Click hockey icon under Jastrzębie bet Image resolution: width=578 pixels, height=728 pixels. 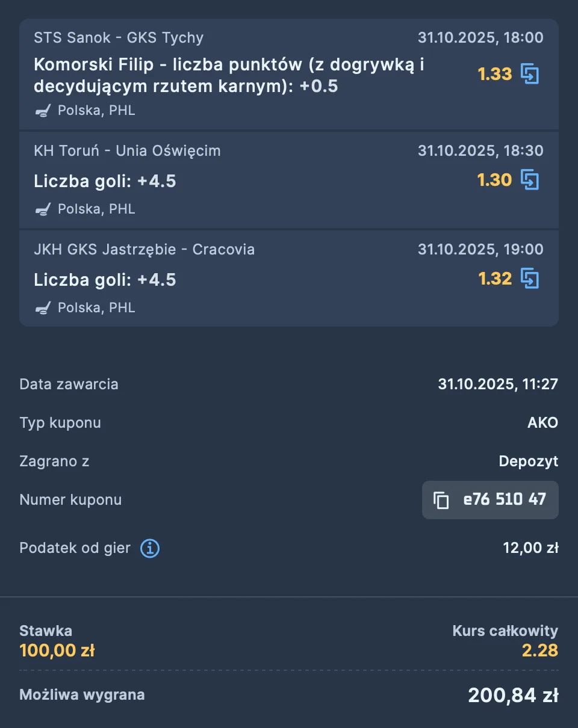(x=42, y=308)
